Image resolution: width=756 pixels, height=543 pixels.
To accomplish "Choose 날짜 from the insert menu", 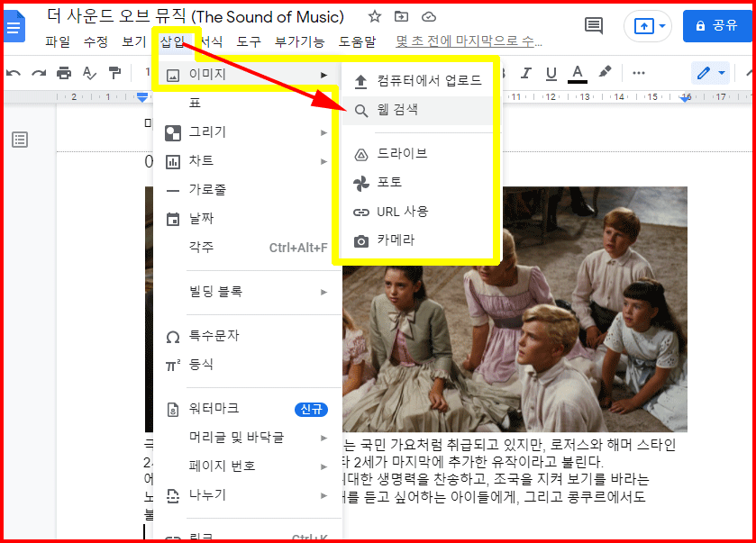I will click(x=247, y=219).
